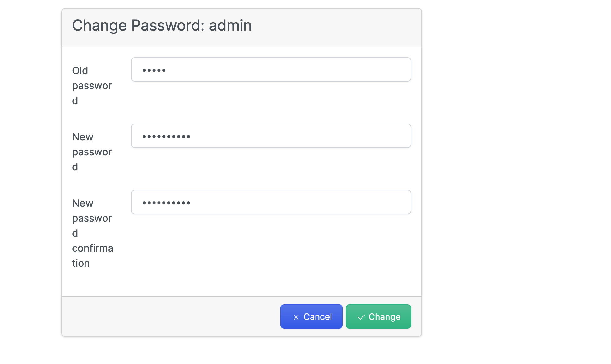Click the New password label text
The height and width of the screenshot is (364, 611).
click(x=92, y=152)
